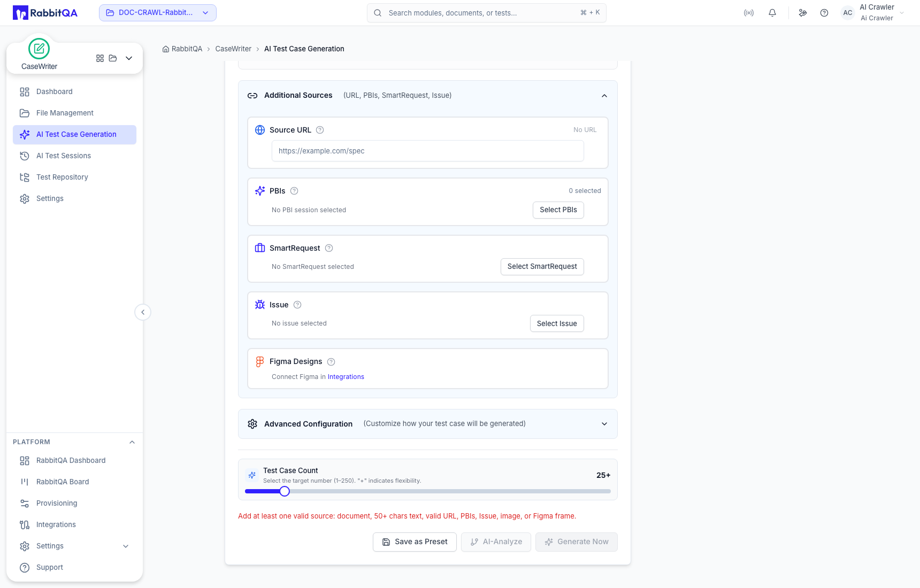Open Support in platform menu

[x=74, y=567]
